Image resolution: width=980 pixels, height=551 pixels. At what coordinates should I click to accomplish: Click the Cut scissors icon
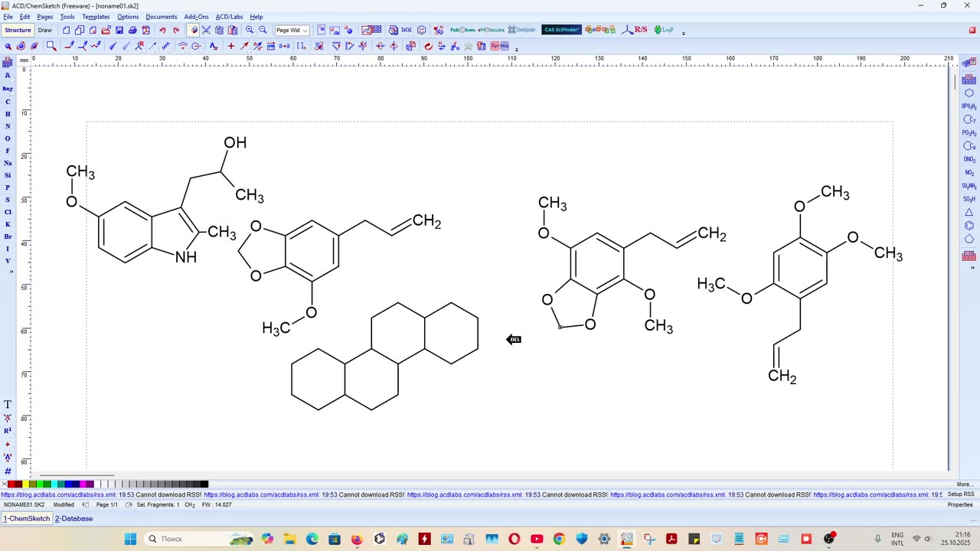[x=206, y=31]
